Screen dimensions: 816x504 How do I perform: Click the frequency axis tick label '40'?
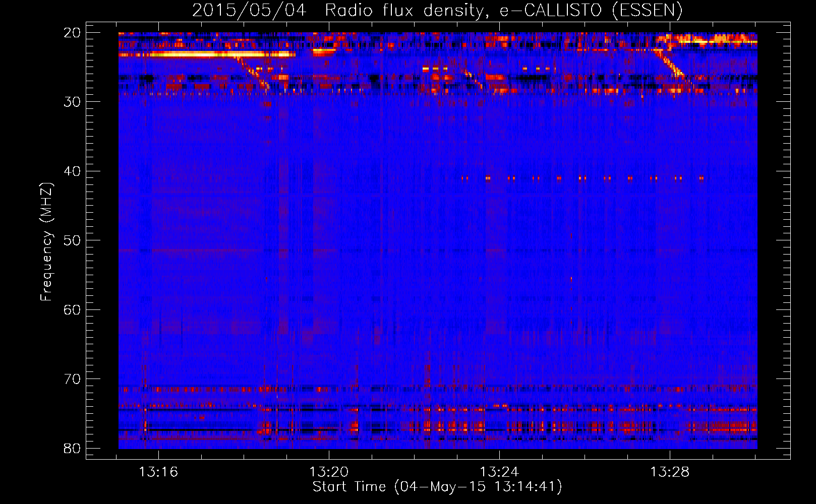pyautogui.click(x=73, y=171)
